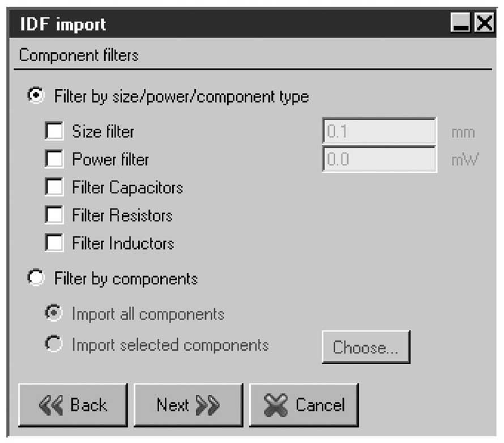Proceed with the Next button
The image size is (504, 443).
(188, 405)
